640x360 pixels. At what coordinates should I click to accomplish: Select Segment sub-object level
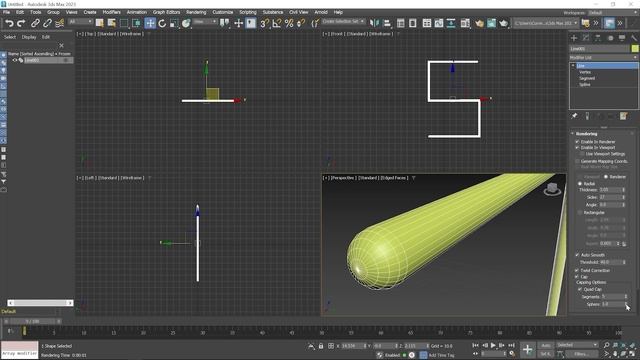coord(587,78)
